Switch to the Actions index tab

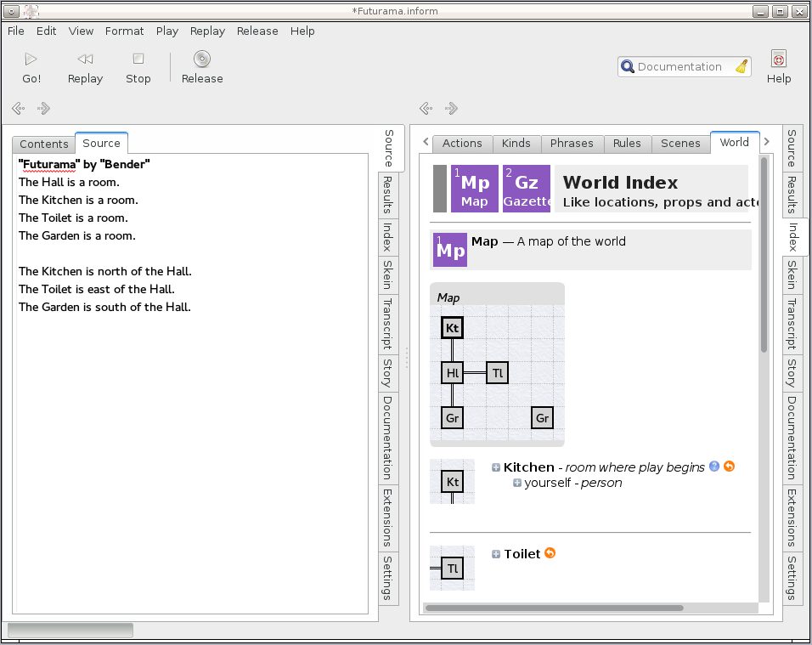(462, 143)
